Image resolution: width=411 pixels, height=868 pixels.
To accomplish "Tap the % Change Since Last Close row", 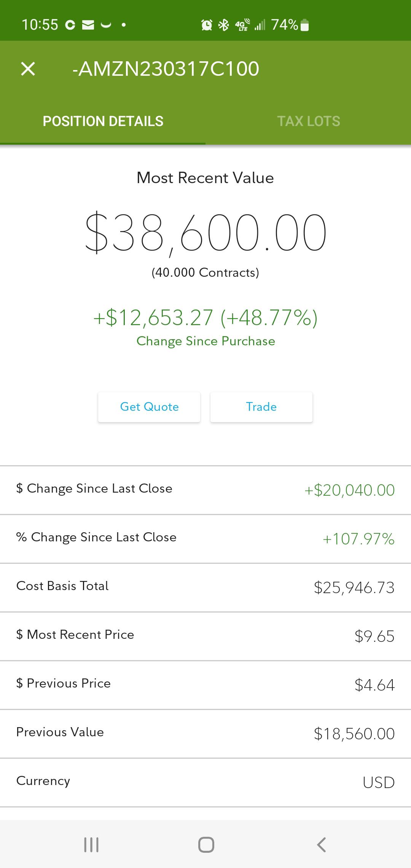I will click(205, 538).
